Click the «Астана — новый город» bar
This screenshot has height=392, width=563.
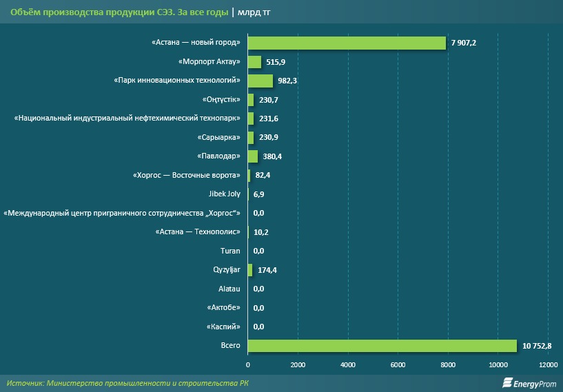click(347, 43)
